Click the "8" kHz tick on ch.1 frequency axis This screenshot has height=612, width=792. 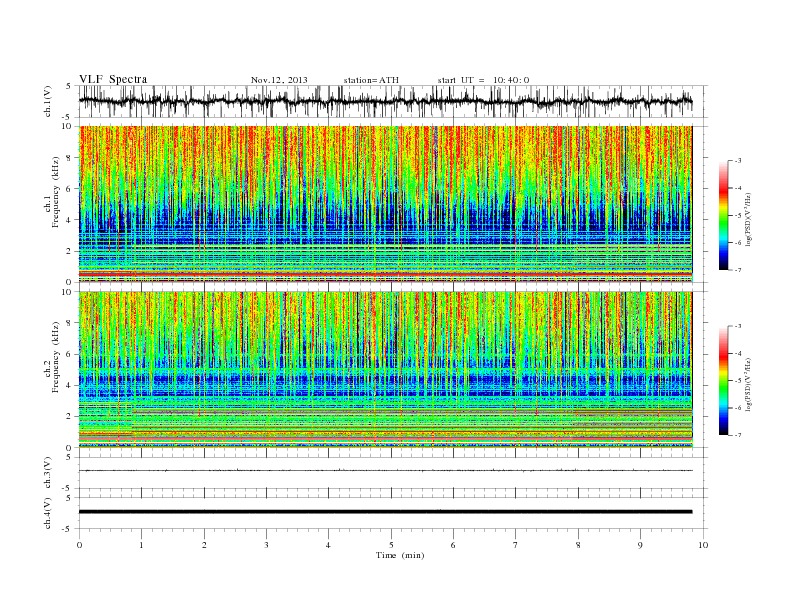point(70,158)
